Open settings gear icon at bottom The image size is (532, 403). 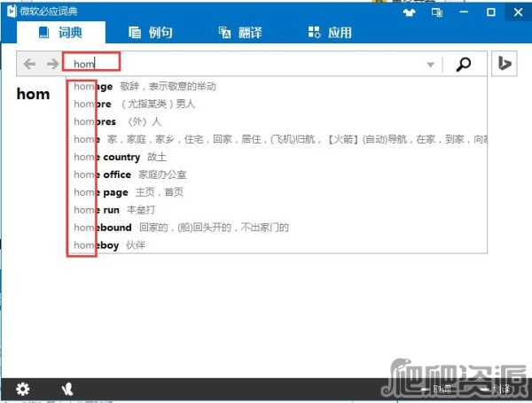(23, 389)
